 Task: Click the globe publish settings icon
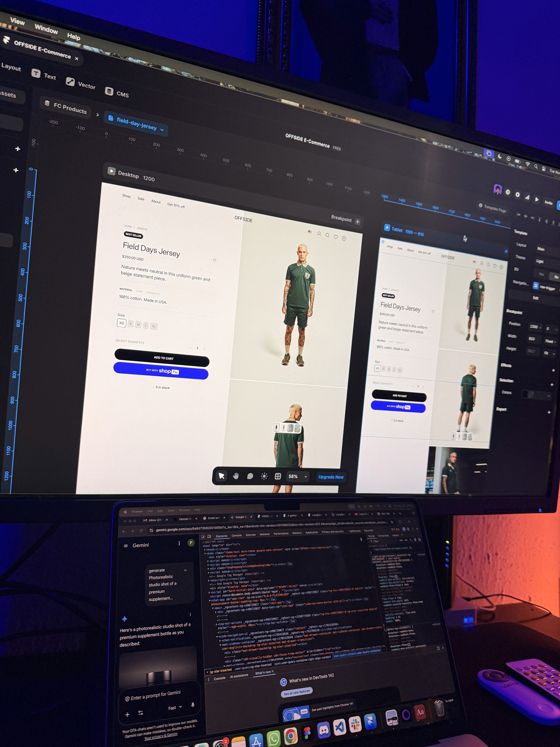point(508,192)
